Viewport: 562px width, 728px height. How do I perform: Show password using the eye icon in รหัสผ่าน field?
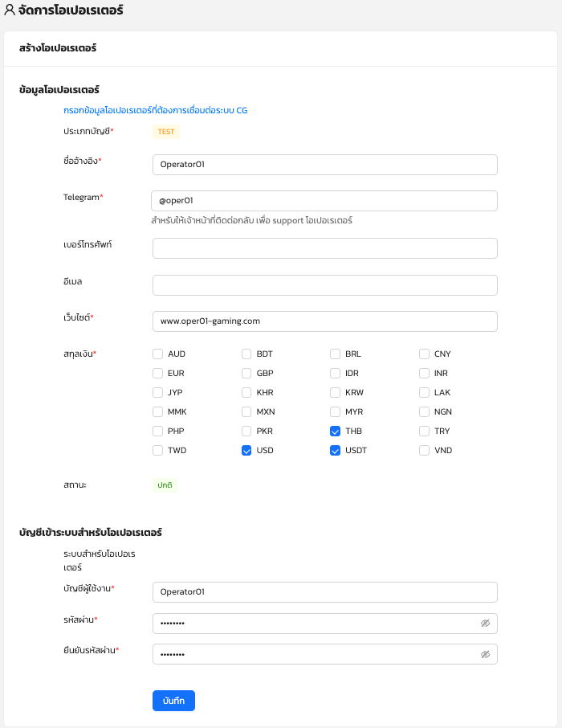pos(485,624)
